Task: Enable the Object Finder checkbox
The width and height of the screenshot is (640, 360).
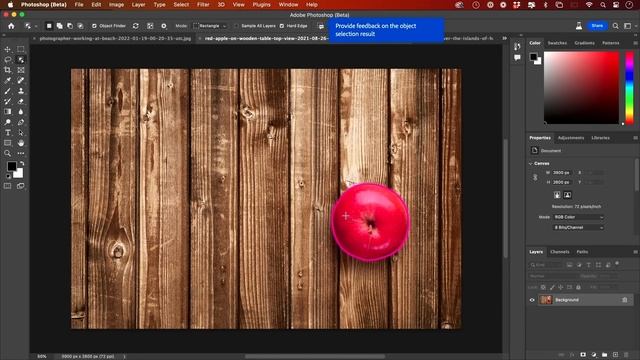Action: (x=94, y=26)
